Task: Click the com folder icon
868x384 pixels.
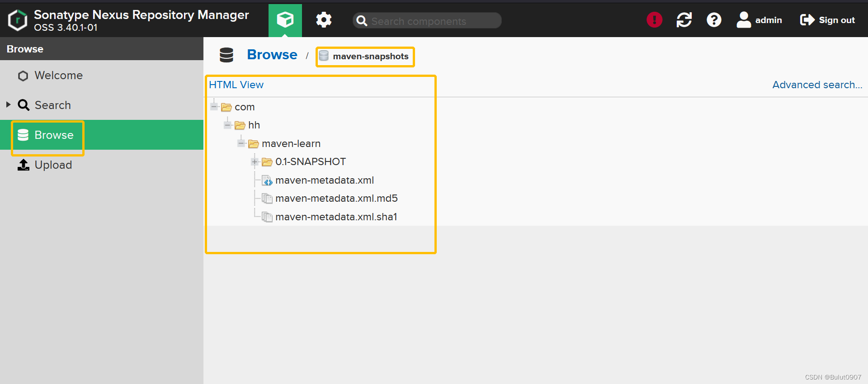Action: pos(226,107)
